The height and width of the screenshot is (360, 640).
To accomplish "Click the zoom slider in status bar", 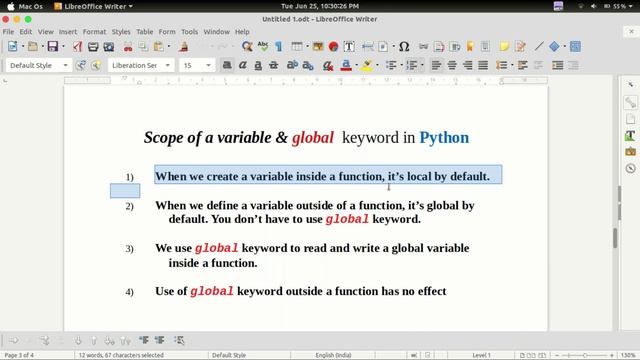I will tap(584, 355).
